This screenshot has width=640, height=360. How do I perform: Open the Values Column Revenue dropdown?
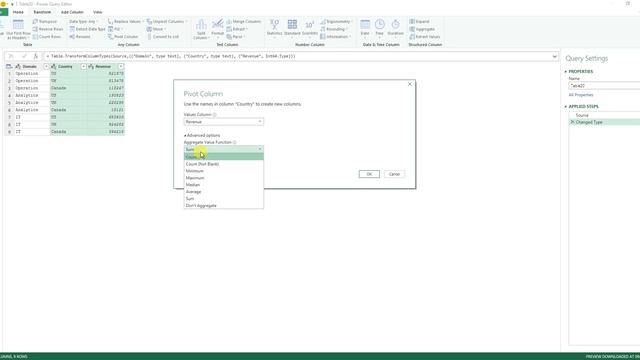click(224, 122)
